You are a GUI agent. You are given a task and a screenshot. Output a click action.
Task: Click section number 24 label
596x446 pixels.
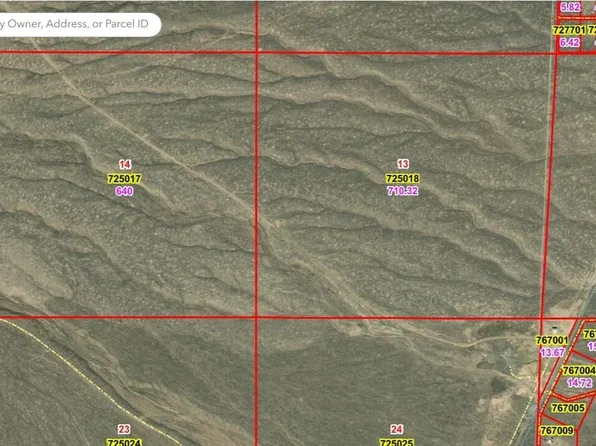[396, 430]
